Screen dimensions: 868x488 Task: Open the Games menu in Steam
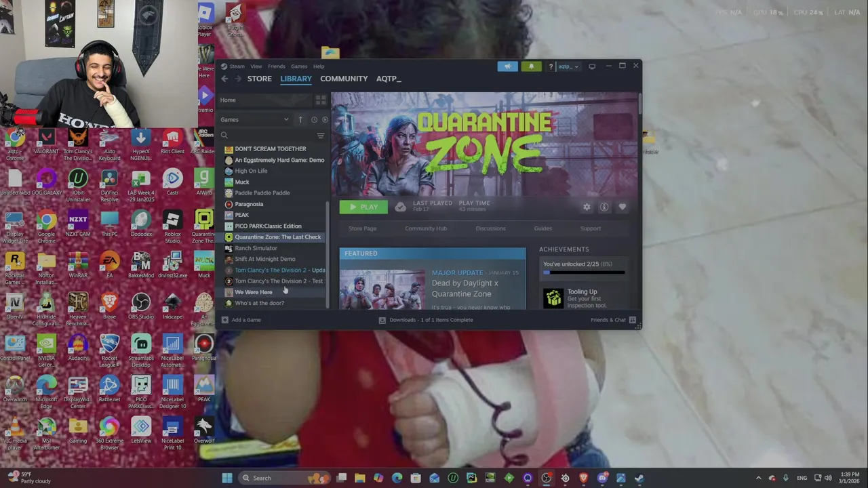coord(299,66)
